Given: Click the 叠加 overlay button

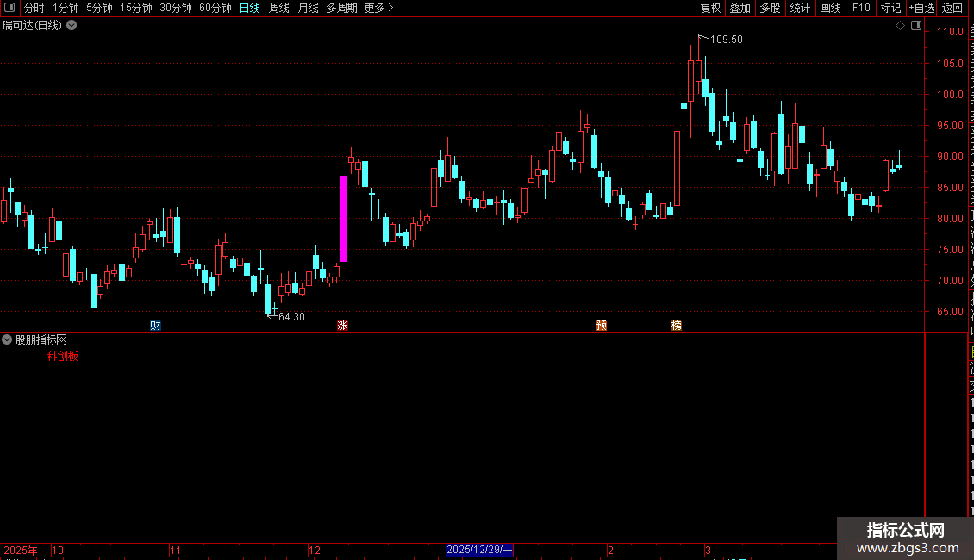Looking at the screenshot, I should 740,8.
